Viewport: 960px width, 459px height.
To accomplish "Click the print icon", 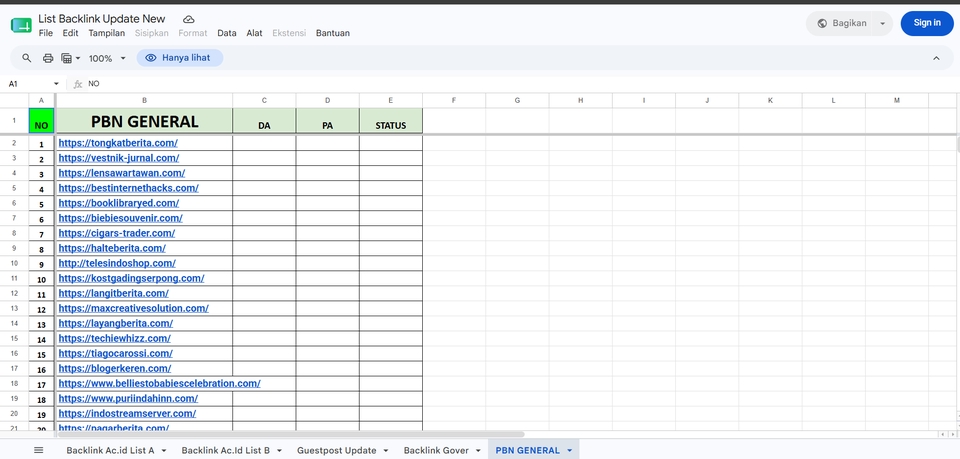I will pyautogui.click(x=48, y=58).
